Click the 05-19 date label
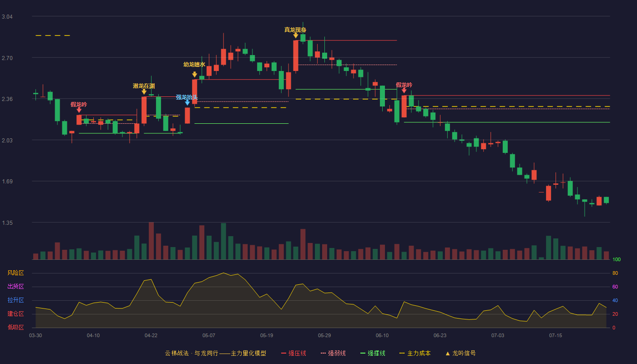637x364 pixels. pyautogui.click(x=267, y=335)
